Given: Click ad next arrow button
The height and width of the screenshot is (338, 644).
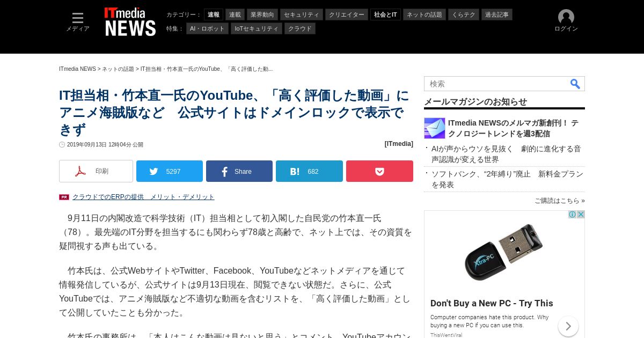Looking at the screenshot, I should tap(568, 326).
